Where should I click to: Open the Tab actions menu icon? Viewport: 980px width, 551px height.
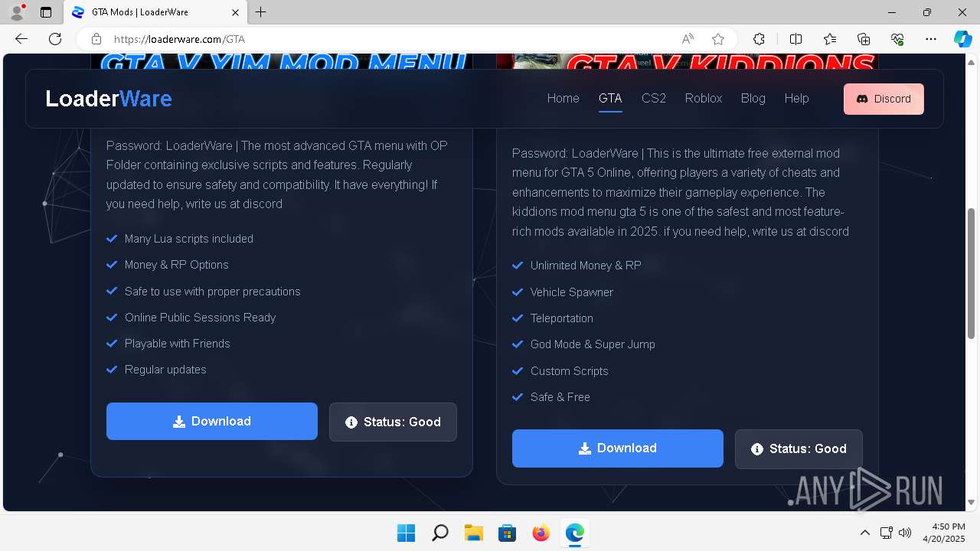46,12
